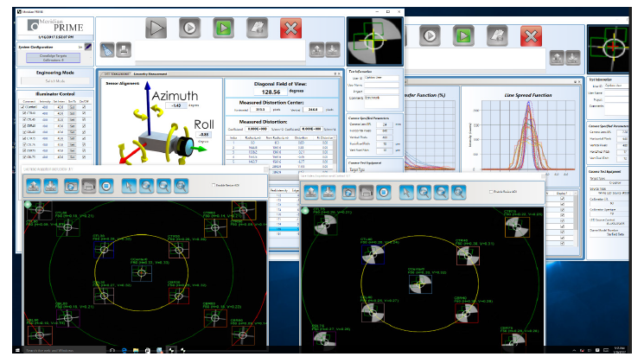The image size is (644, 363).
Task: Click green play button in back window
Action: (x=463, y=35)
